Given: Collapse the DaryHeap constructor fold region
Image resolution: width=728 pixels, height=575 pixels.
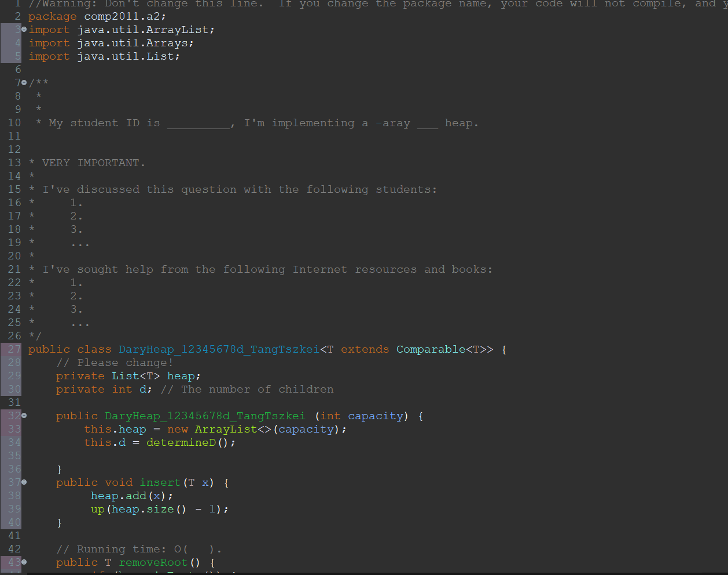Looking at the screenshot, I should click(23, 416).
